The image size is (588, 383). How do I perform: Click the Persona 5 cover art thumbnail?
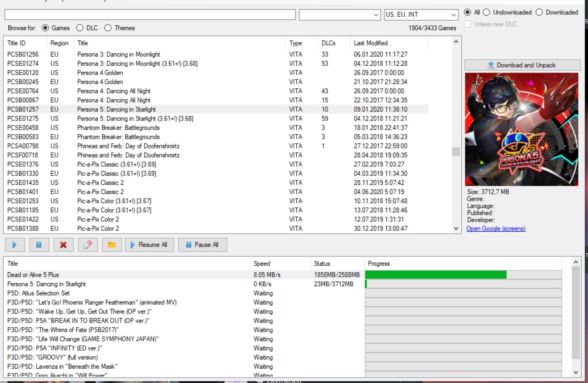(x=522, y=129)
